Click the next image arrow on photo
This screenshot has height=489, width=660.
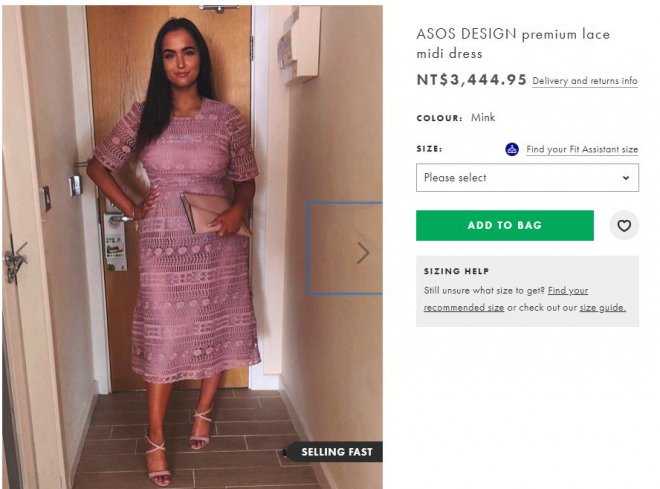(363, 253)
